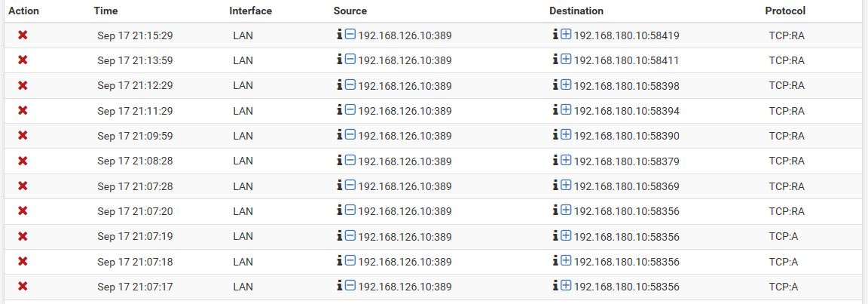Click the Time column header

point(105,11)
